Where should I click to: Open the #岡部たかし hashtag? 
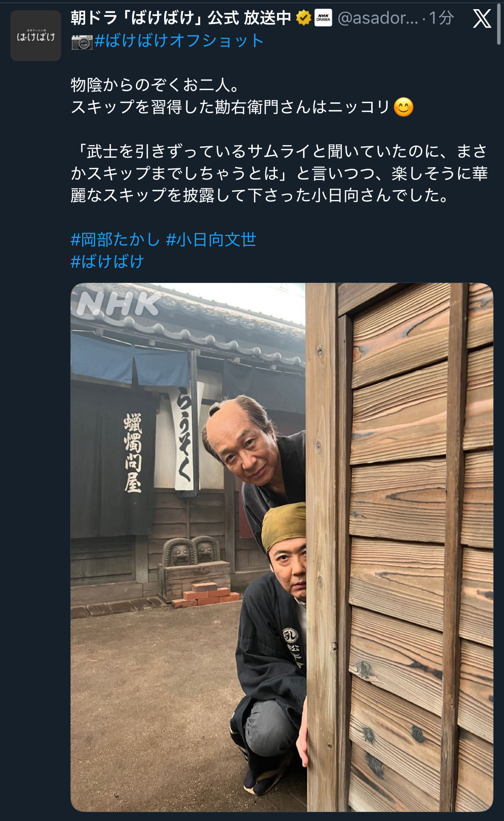coord(115,240)
